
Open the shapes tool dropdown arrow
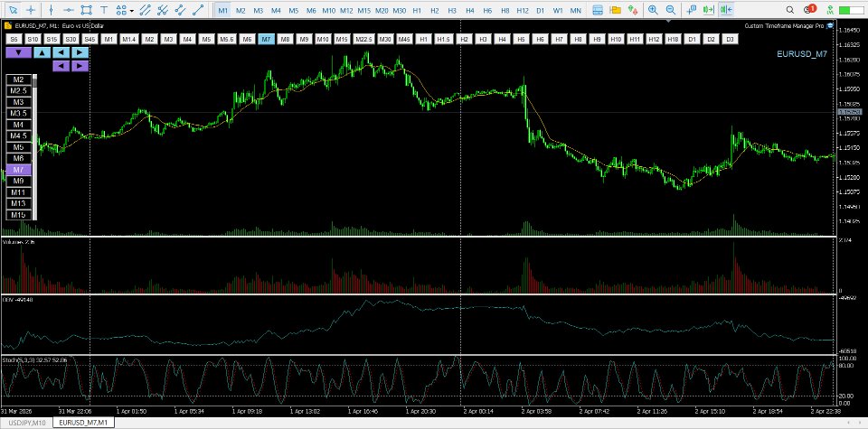(x=132, y=10)
